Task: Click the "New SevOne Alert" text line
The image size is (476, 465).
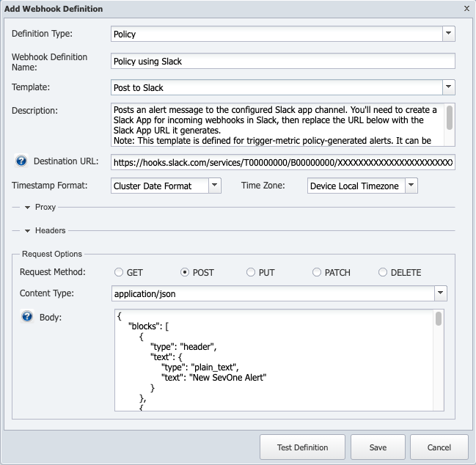Action: click(213, 378)
